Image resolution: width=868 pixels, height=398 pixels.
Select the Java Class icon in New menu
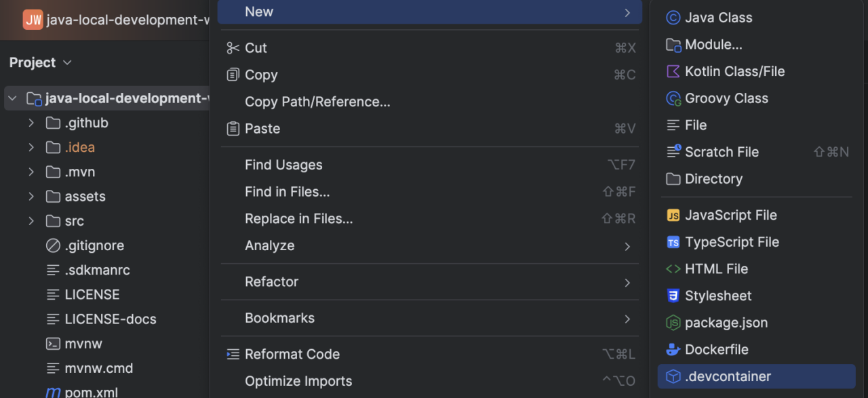(x=673, y=18)
